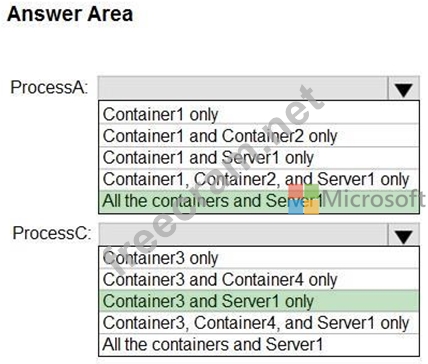Viewport: 428px width, 364px height.
Task: Open the ProcessC dropdown arrow
Action: point(403,235)
